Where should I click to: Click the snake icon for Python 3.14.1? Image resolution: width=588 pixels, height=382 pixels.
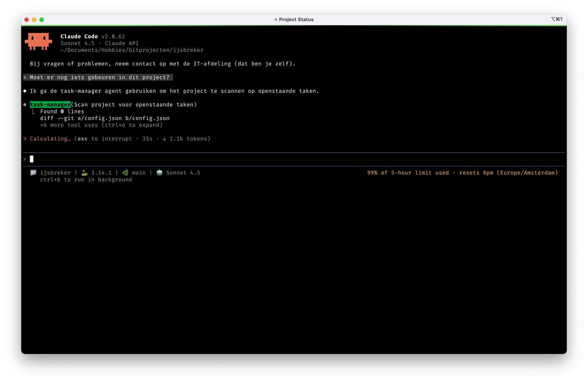pos(84,173)
